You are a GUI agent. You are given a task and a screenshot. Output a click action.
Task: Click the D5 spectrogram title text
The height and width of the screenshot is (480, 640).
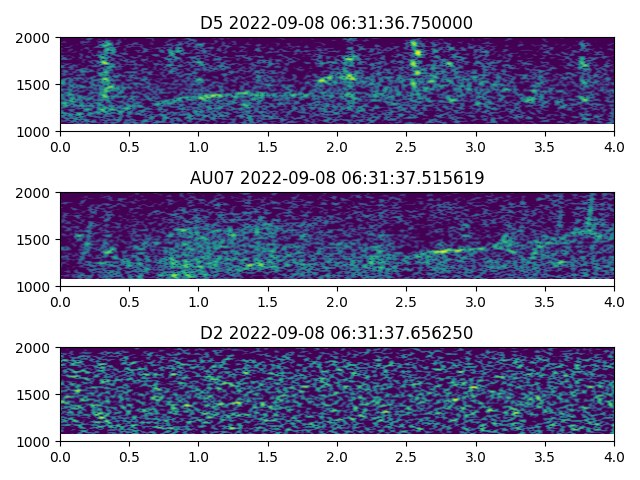pos(336,23)
